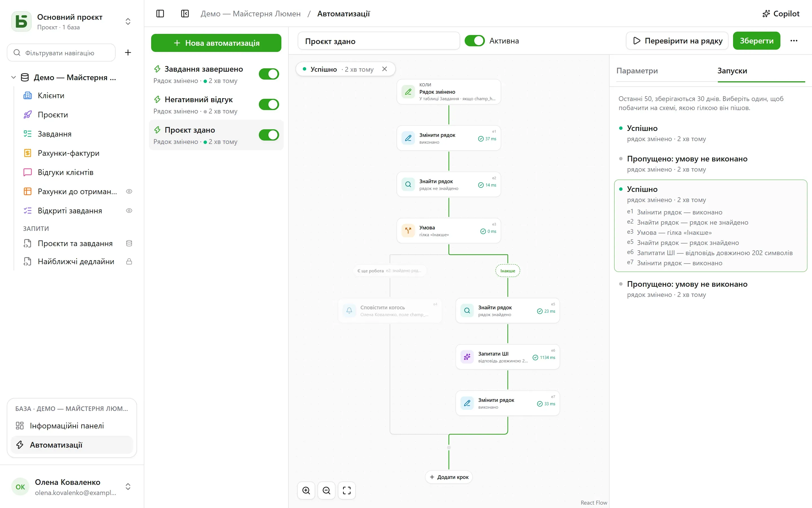Click the automation name field Проєкт здано
The image size is (812, 508).
[x=378, y=41]
